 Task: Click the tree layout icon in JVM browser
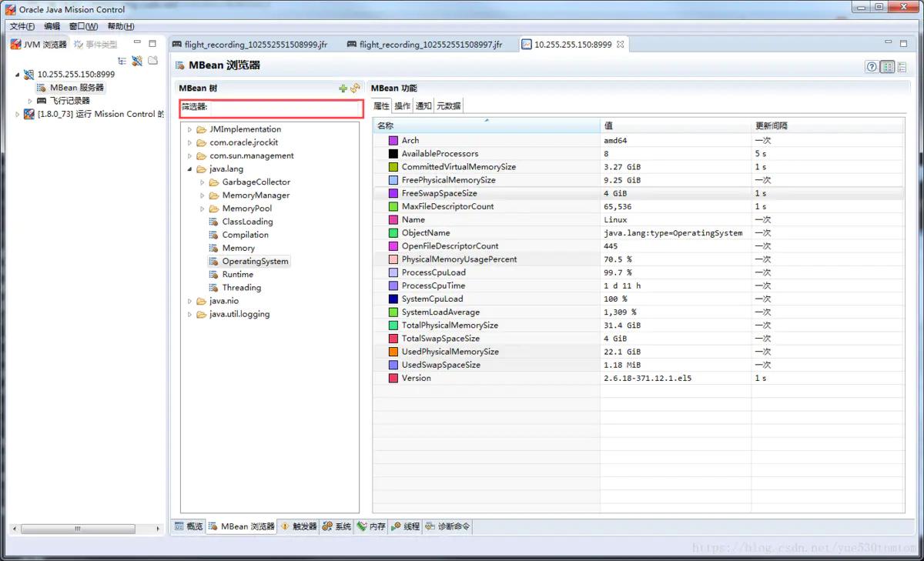122,61
